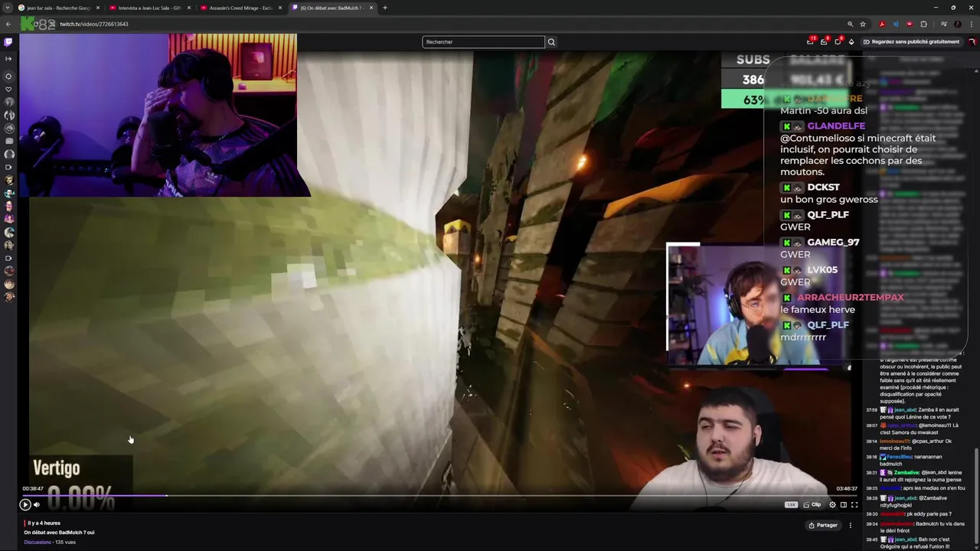Mute the video volume
Image resolution: width=980 pixels, height=551 pixels.
36,504
